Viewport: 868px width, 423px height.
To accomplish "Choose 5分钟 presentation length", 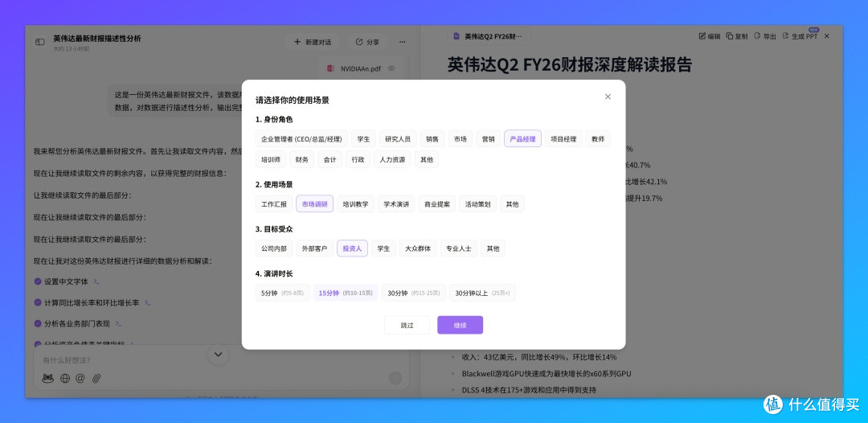I will [x=282, y=293].
